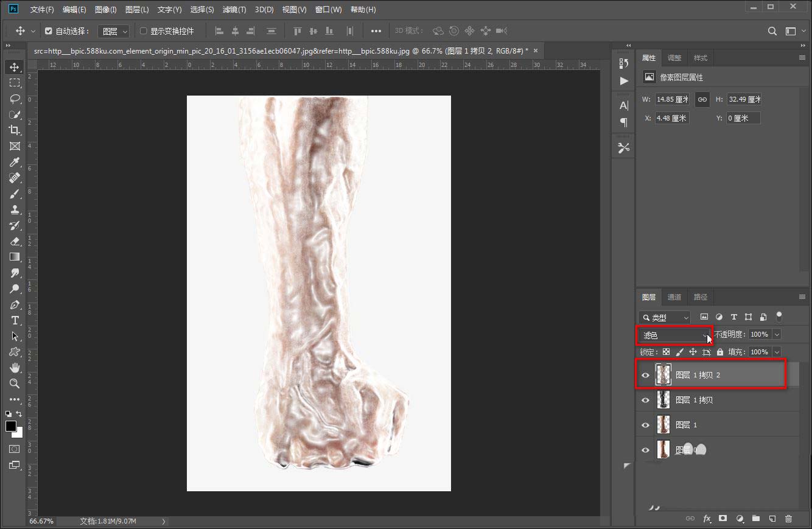Select the Horizontal Type tool
The width and height of the screenshot is (812, 529).
[15, 320]
